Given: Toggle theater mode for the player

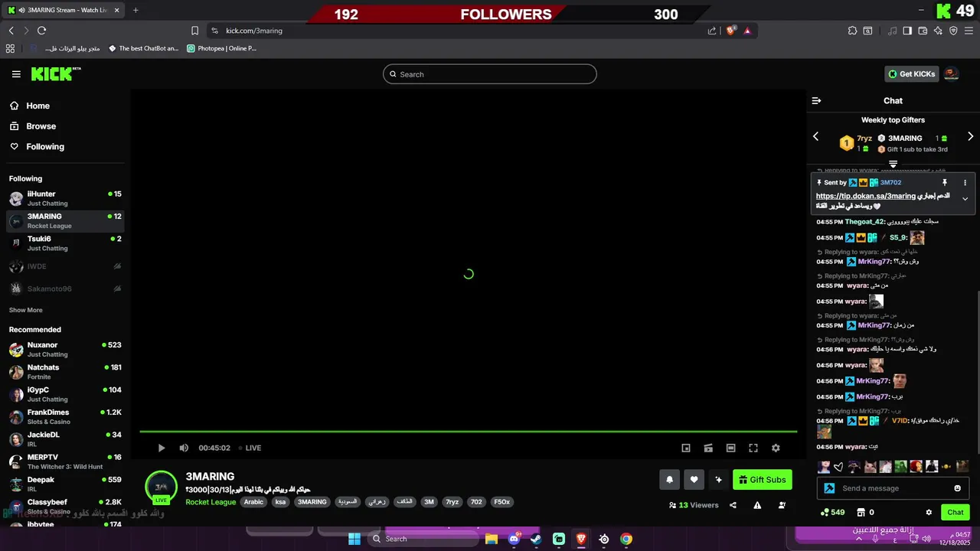Looking at the screenshot, I should [x=730, y=448].
